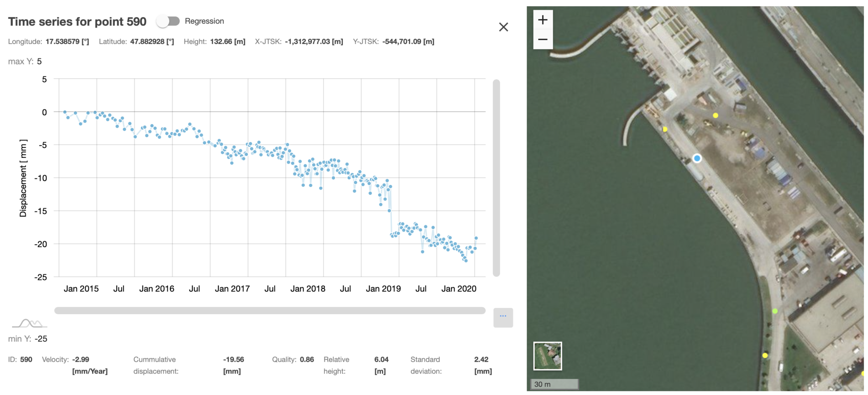This screenshot has height=395, width=868.
Task: Select the blue highlighted map point
Action: [x=697, y=158]
